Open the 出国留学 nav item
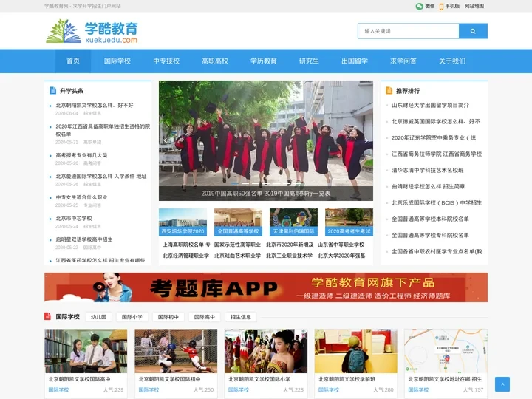 [x=355, y=61]
